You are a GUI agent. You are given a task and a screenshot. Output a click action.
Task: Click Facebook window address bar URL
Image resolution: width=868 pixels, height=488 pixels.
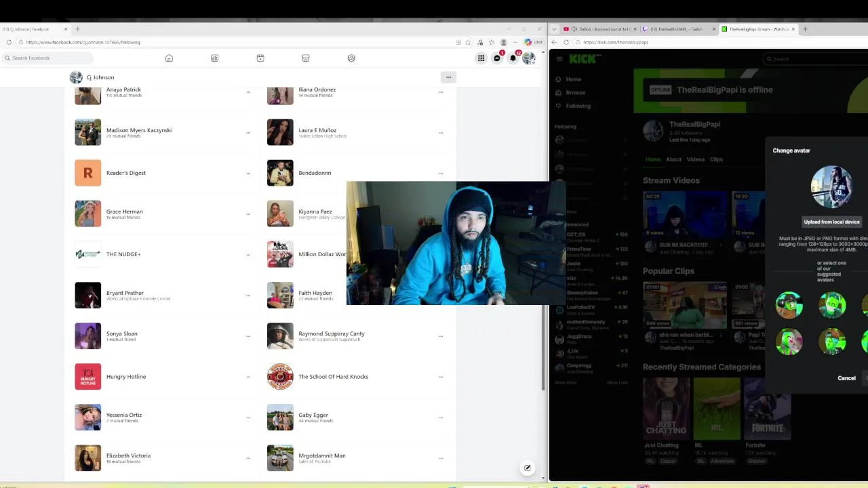[83, 42]
